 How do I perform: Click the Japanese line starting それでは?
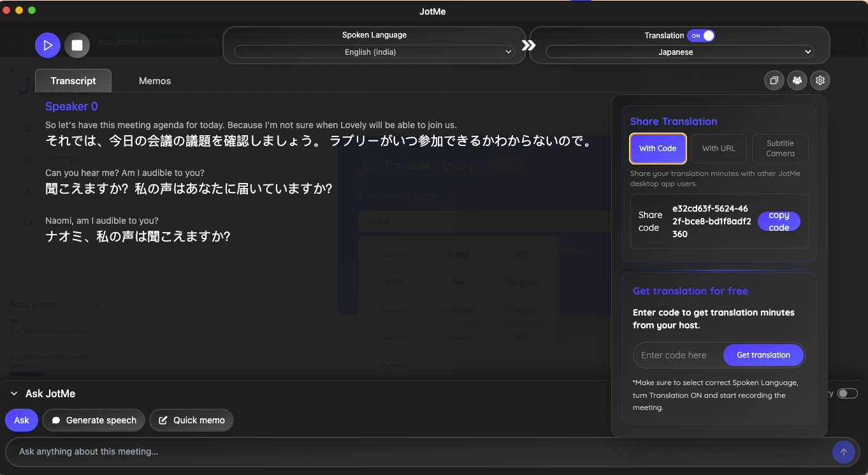point(319,142)
